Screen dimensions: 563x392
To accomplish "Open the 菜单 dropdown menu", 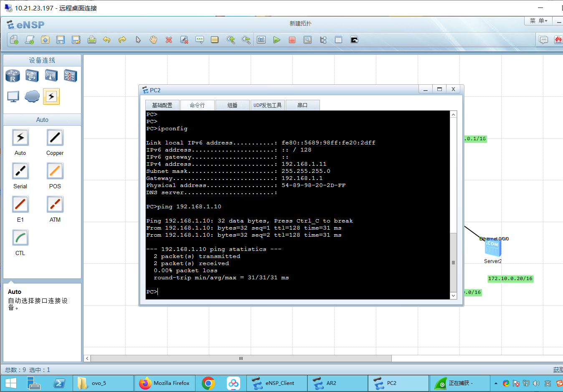I will click(x=538, y=21).
